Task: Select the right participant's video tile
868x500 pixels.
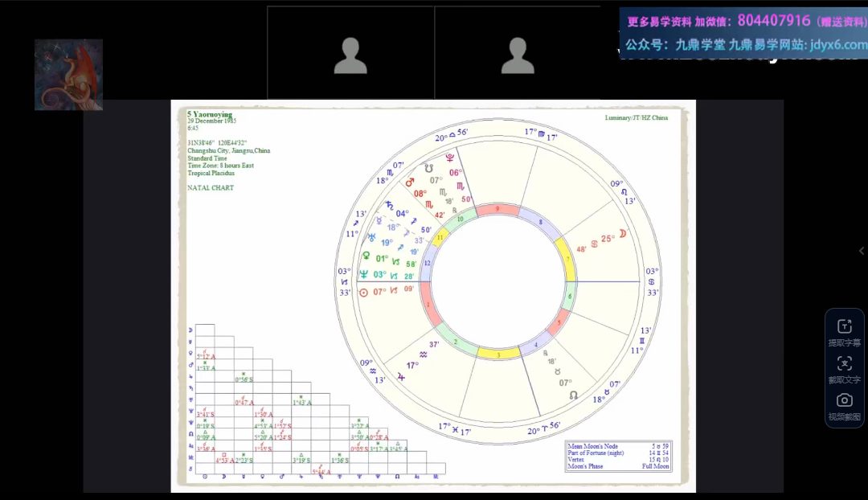Action: tap(518, 54)
